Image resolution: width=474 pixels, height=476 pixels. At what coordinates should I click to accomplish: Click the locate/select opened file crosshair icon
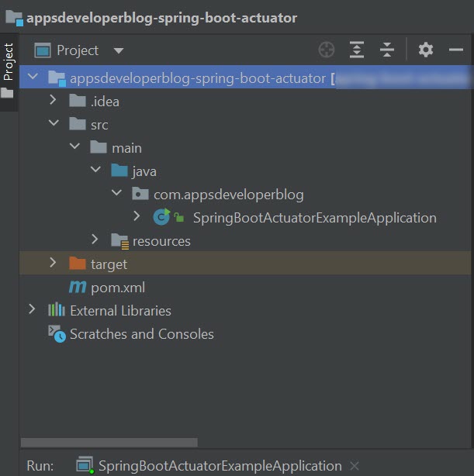327,50
